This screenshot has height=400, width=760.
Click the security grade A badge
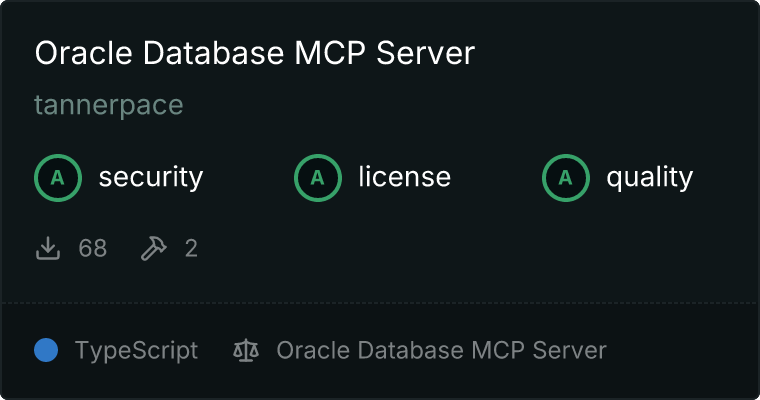[58, 178]
